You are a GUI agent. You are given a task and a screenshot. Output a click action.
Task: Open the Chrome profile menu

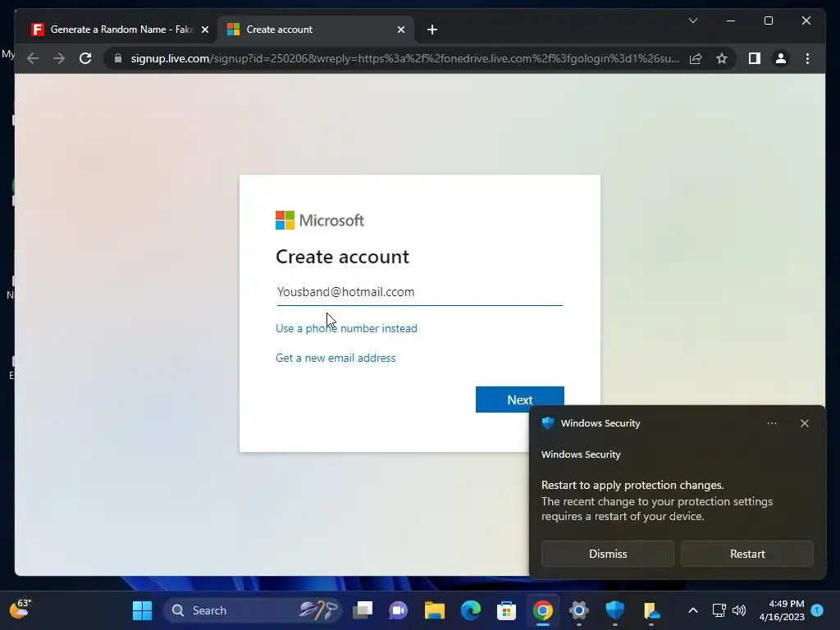(781, 58)
